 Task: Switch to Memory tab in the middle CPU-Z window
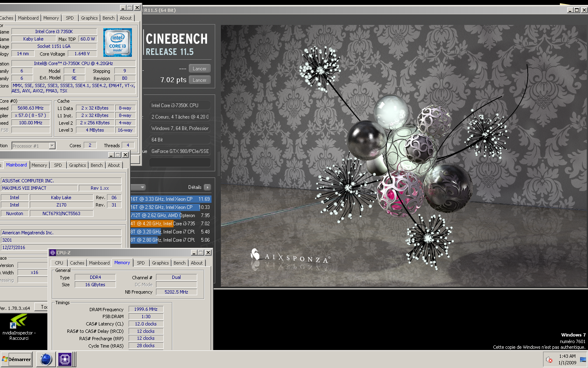(x=39, y=165)
